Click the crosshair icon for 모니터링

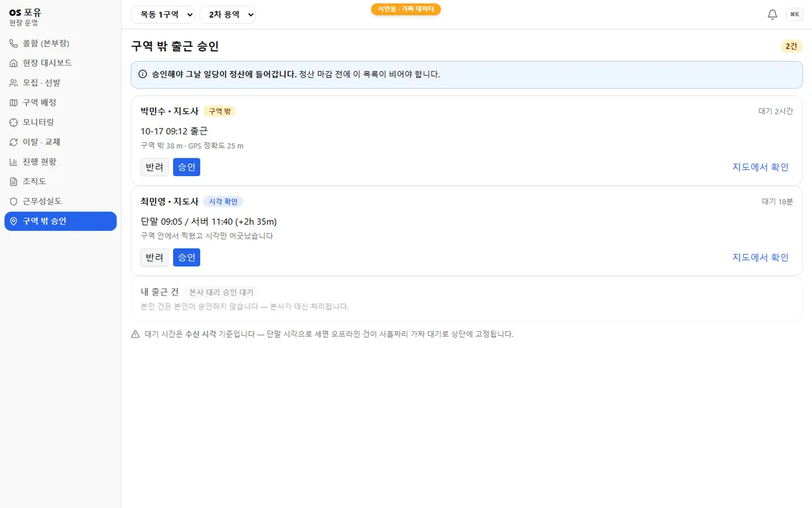14,122
